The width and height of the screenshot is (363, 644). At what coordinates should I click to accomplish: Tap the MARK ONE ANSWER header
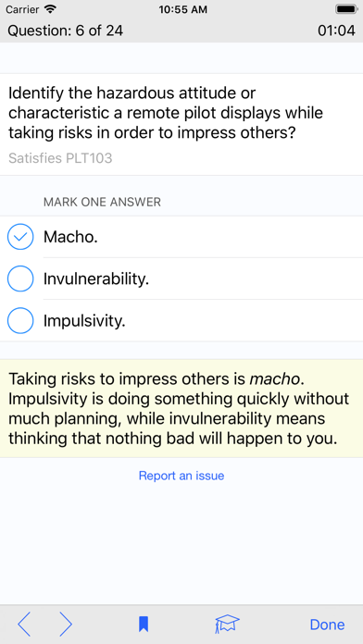(x=102, y=202)
